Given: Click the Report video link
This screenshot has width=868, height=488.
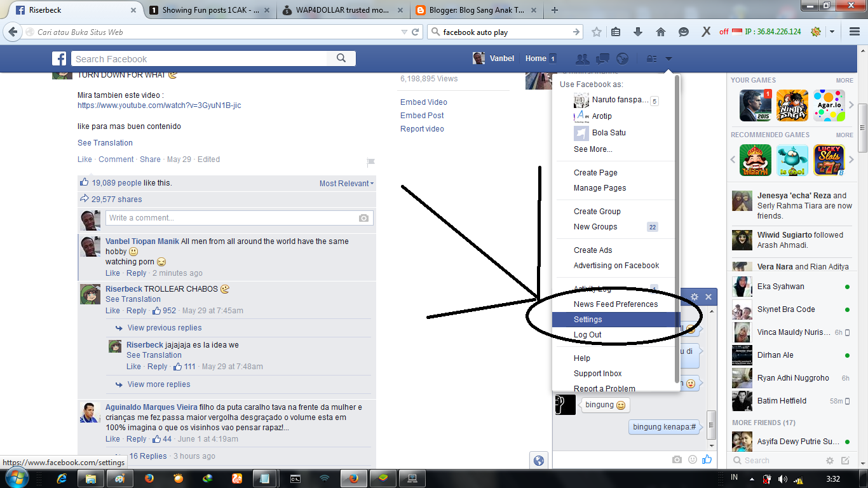Looking at the screenshot, I should pos(422,129).
